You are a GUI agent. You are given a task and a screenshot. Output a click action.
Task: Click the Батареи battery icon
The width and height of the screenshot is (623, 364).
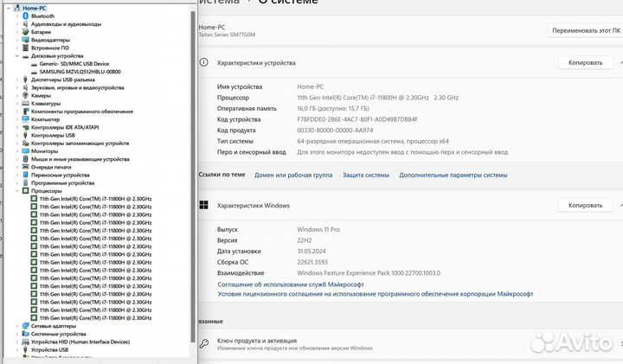click(x=25, y=32)
